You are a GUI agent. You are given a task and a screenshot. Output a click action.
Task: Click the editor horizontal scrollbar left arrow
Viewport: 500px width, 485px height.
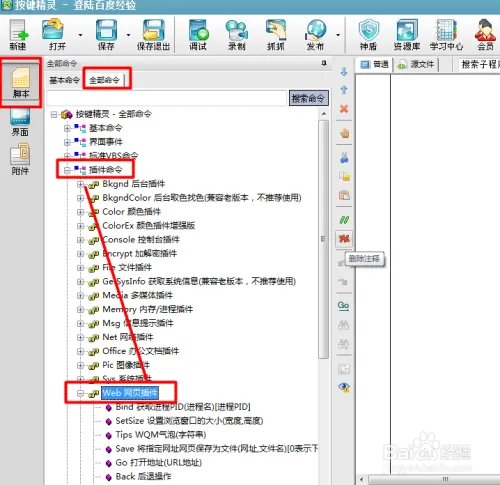click(362, 480)
